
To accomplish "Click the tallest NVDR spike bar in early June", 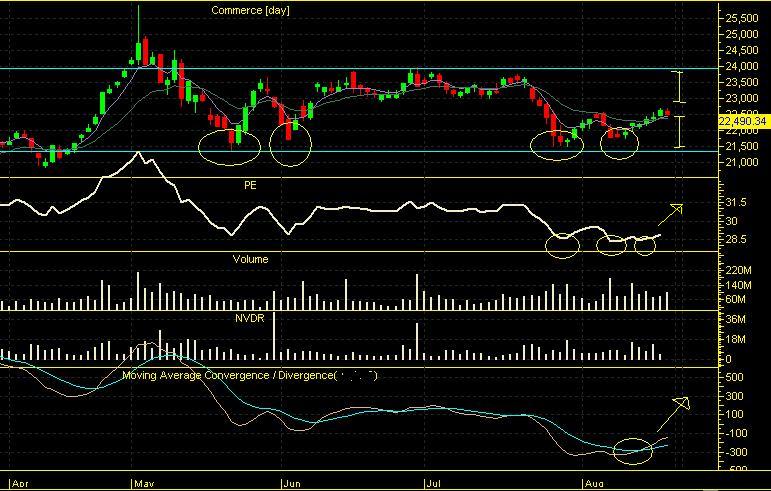I will click(273, 333).
